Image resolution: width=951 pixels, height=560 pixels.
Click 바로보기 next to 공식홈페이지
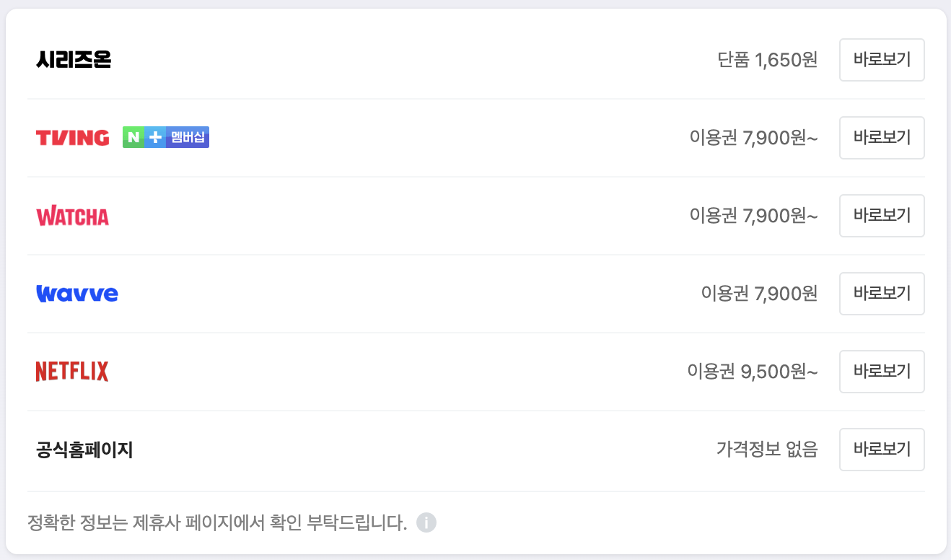[881, 449]
